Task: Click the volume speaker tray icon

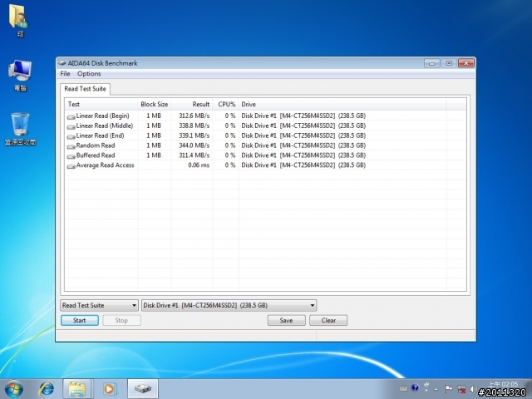Action: tap(474, 389)
